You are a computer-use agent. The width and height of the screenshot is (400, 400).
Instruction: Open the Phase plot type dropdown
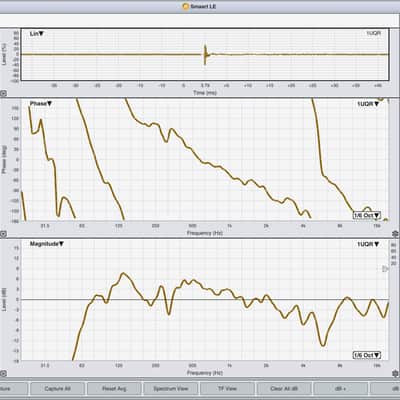pyautogui.click(x=41, y=104)
